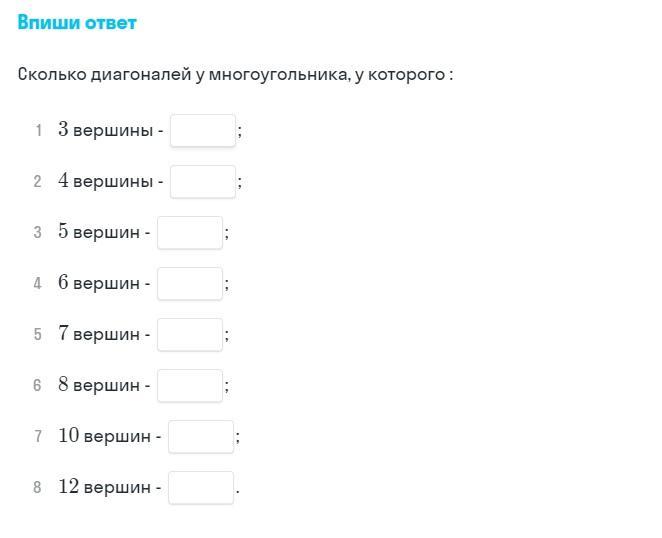Select the answer box for 4 вершины
Screen dimensions: 662x538
pos(203,182)
